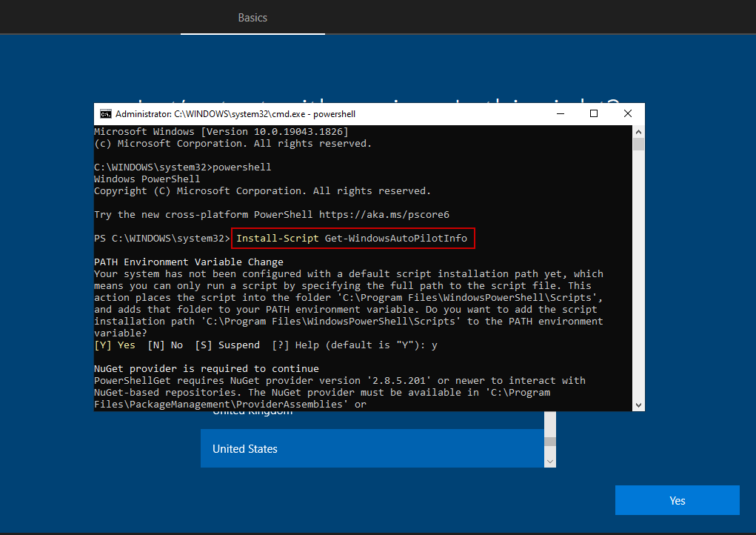Image resolution: width=756 pixels, height=535 pixels.
Task: Click the highlighted Install-Script Get-WindowsAutoPilotInfo command
Action: pos(352,239)
